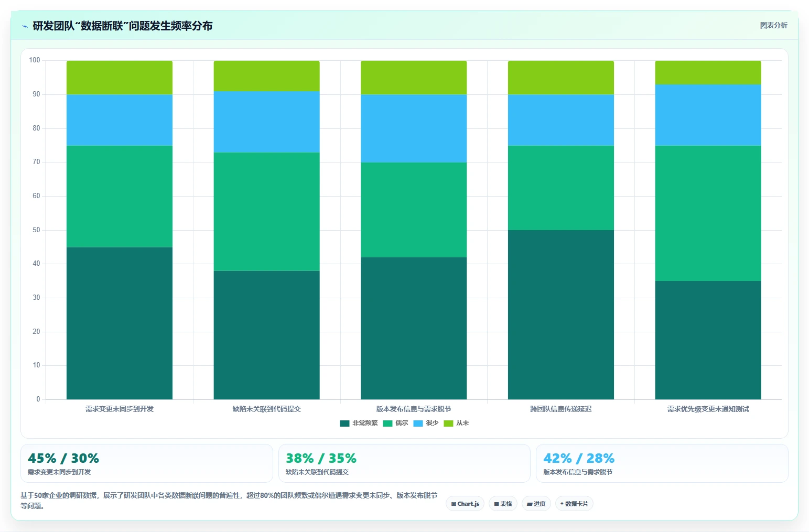Click the y-axis value 30

[x=36, y=298]
